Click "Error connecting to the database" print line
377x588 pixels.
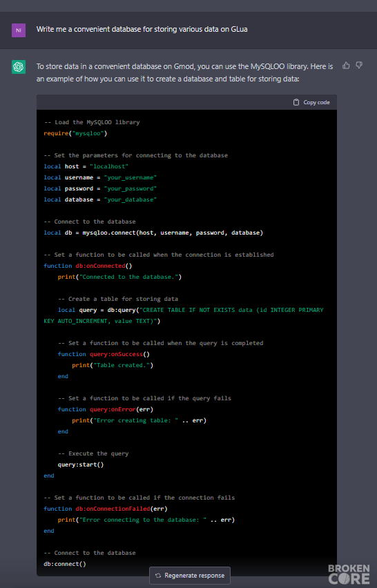146,520
